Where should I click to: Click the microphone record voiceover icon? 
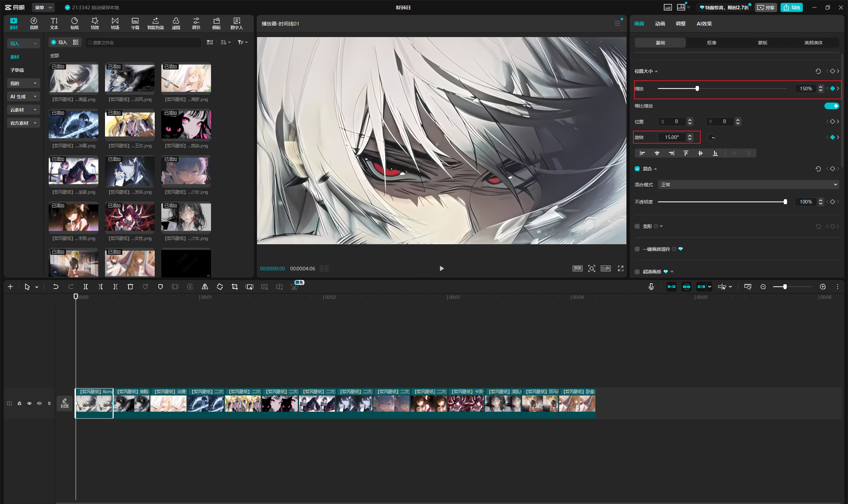651,287
